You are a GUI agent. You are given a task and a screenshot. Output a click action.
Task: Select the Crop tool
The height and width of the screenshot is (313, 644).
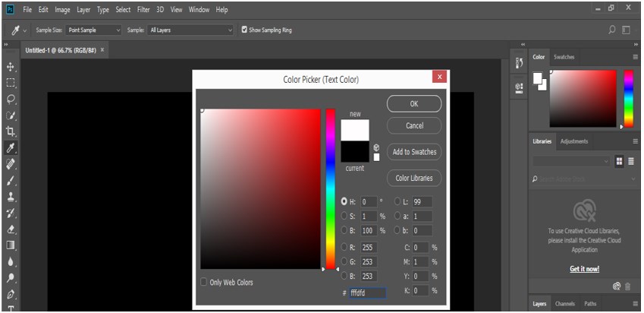click(11, 131)
